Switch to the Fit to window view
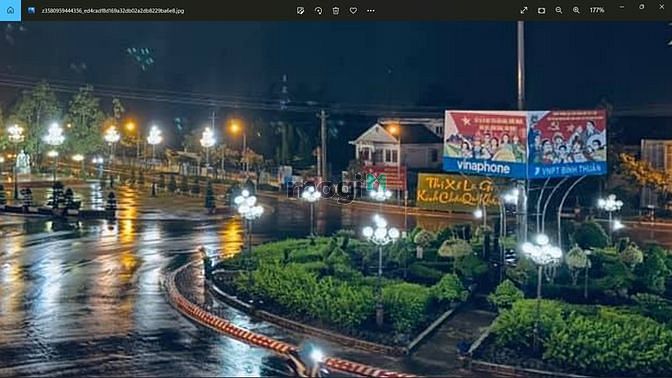Viewport: 672px width, 378px height. [541, 10]
